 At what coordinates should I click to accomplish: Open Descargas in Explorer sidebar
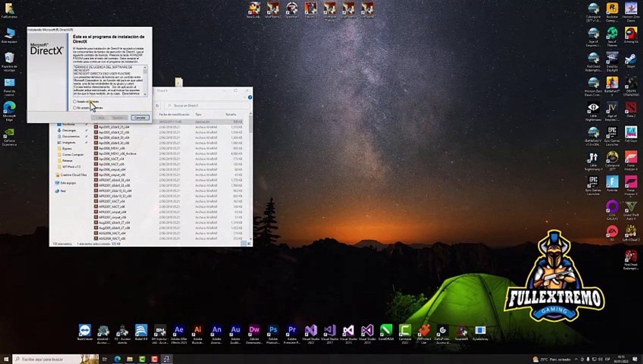[x=69, y=130]
